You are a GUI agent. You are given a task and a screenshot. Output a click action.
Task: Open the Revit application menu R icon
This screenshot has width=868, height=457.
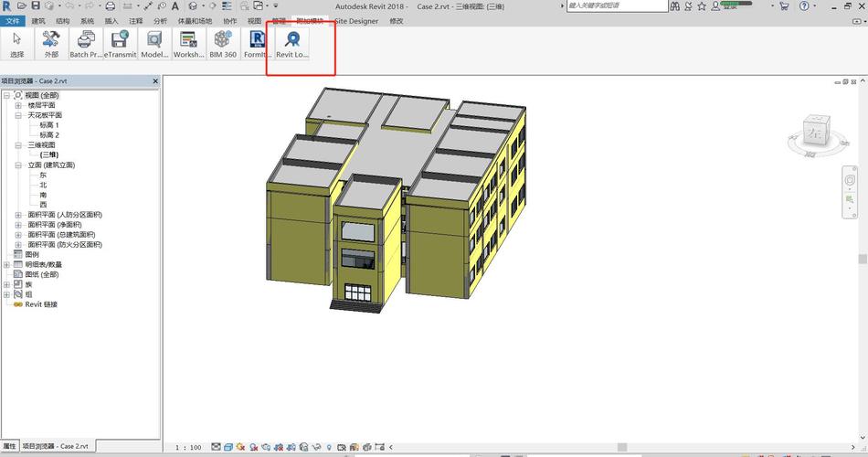click(x=6, y=6)
